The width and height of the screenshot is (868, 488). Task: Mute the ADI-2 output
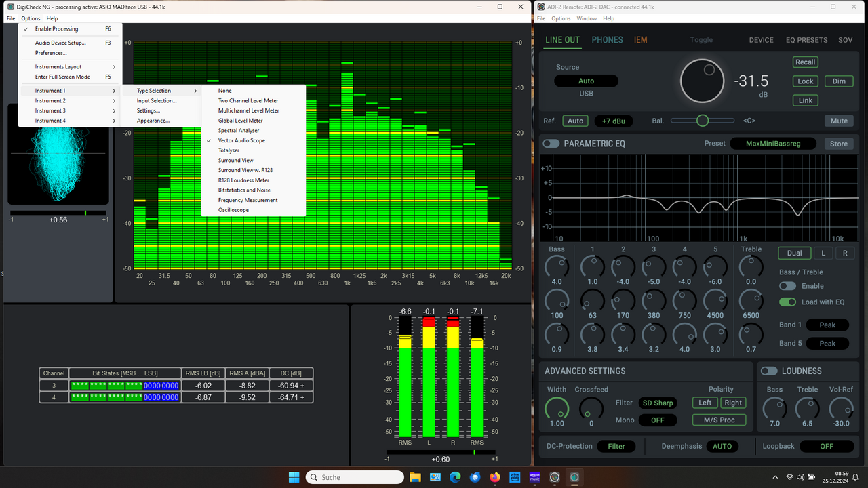pyautogui.click(x=839, y=121)
